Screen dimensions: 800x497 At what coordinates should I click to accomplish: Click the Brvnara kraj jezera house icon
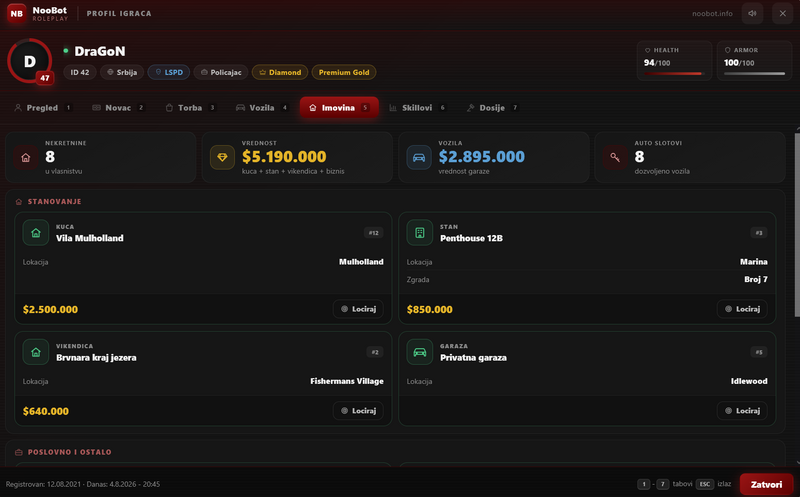tap(36, 352)
